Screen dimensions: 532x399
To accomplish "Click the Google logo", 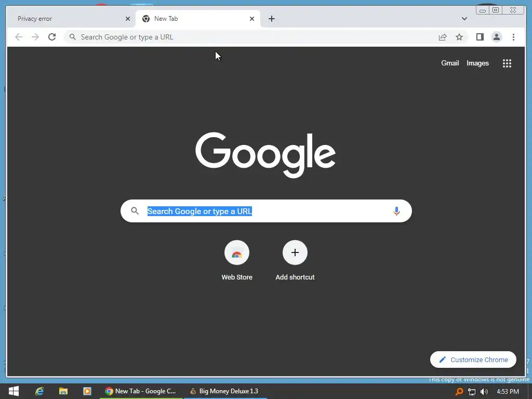I will (265, 155).
